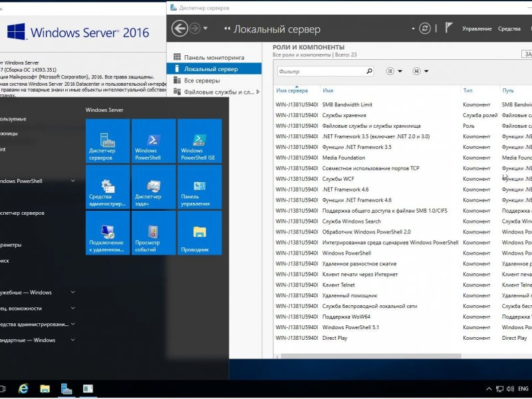Image resolution: width=532 pixels, height=399 pixels.
Task: Expand the Служебные — Windows group
Action: tap(72, 292)
